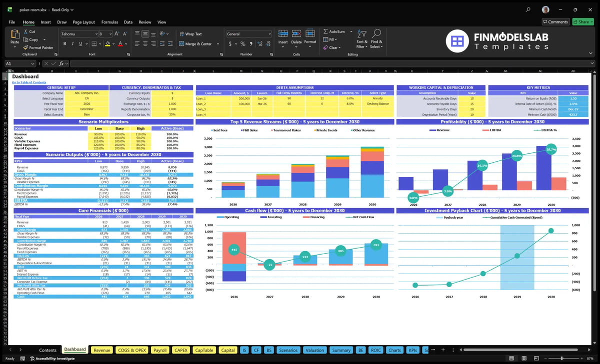Screen dimensions: 600x364
Task: Expand the Merge & Center options arrow
Action: 217,44
